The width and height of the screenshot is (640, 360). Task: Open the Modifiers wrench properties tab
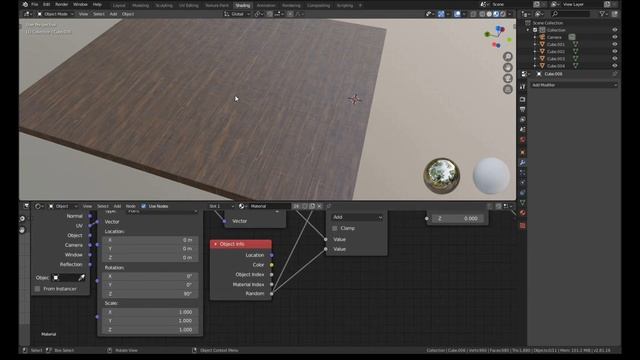(523, 163)
